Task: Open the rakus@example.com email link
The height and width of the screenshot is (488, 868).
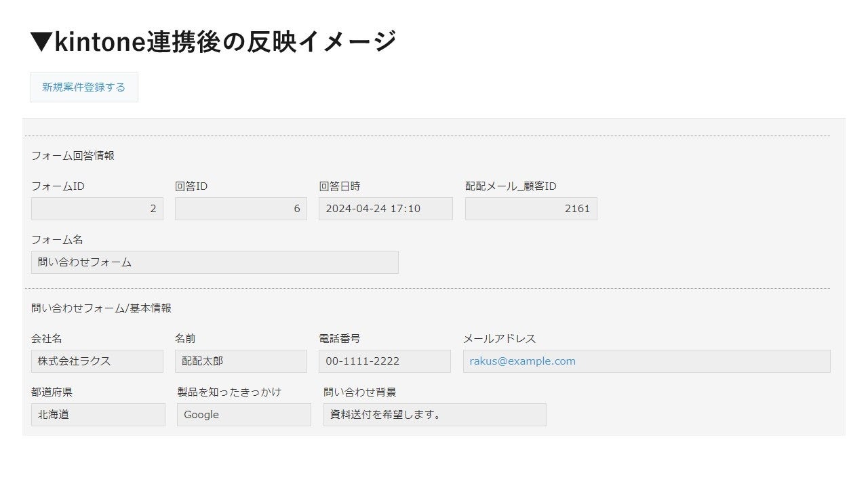Action: coord(522,361)
